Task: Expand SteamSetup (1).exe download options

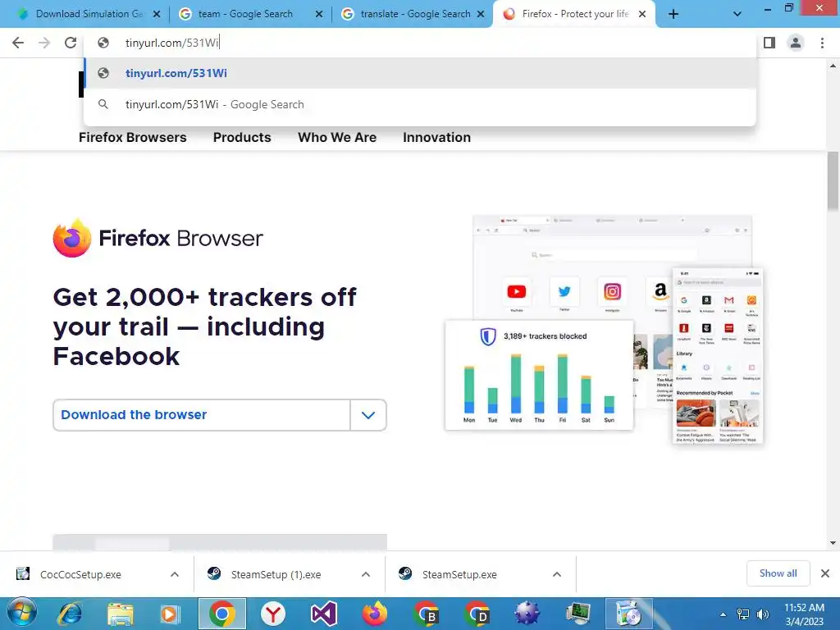Action: point(366,574)
